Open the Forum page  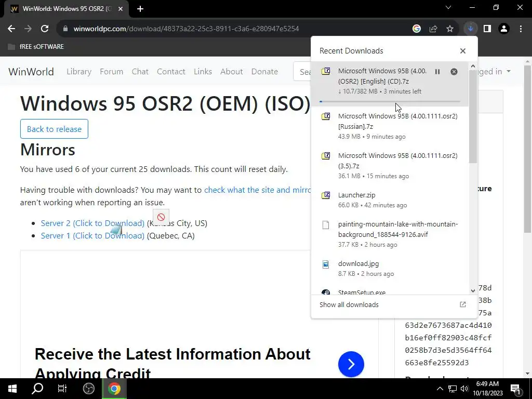click(111, 72)
